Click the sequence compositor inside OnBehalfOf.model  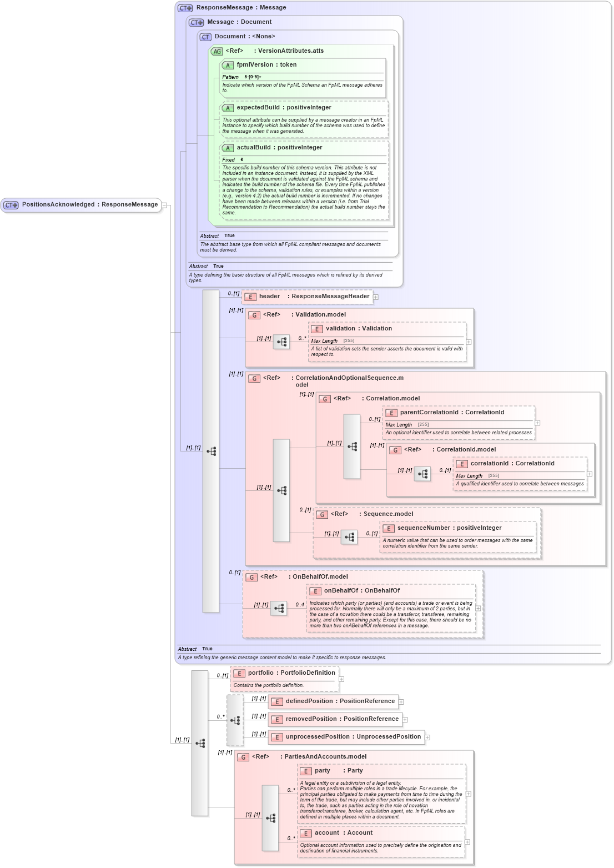[279, 609]
